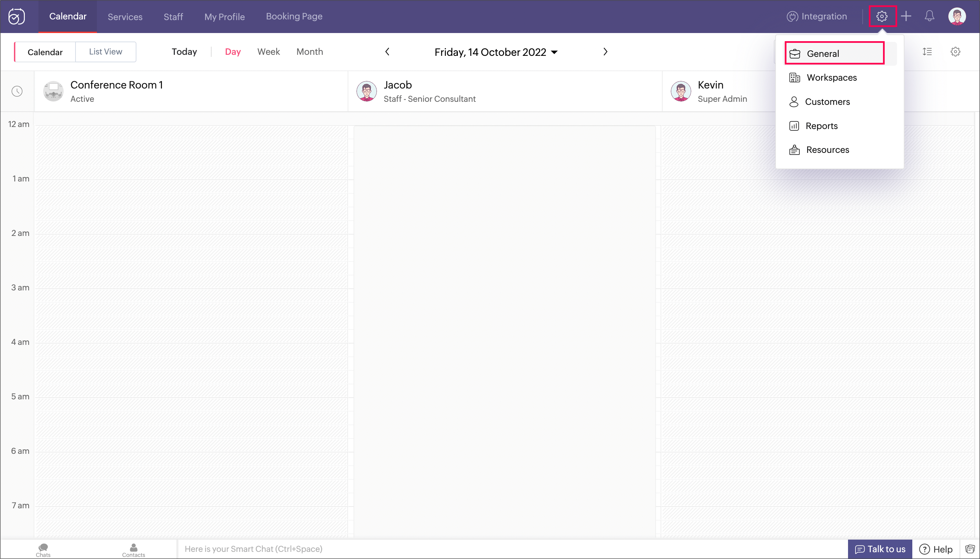The height and width of the screenshot is (559, 980).
Task: Switch to the Calendar top tab
Action: pos(68,16)
